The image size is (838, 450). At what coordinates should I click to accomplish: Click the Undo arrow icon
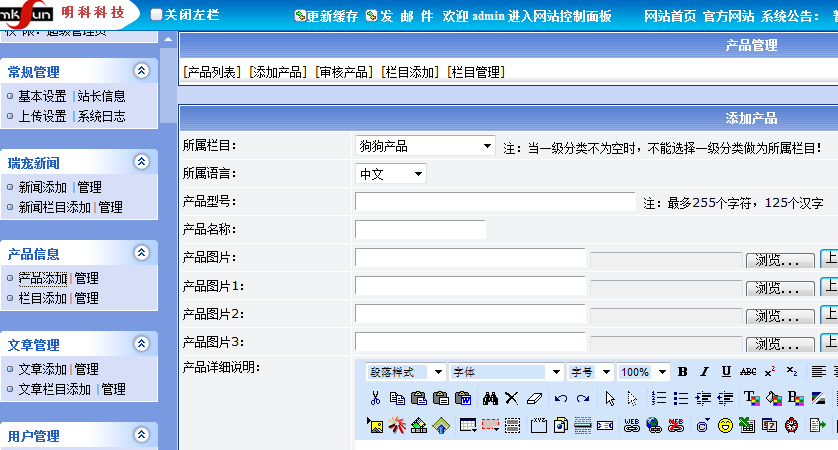point(561,398)
